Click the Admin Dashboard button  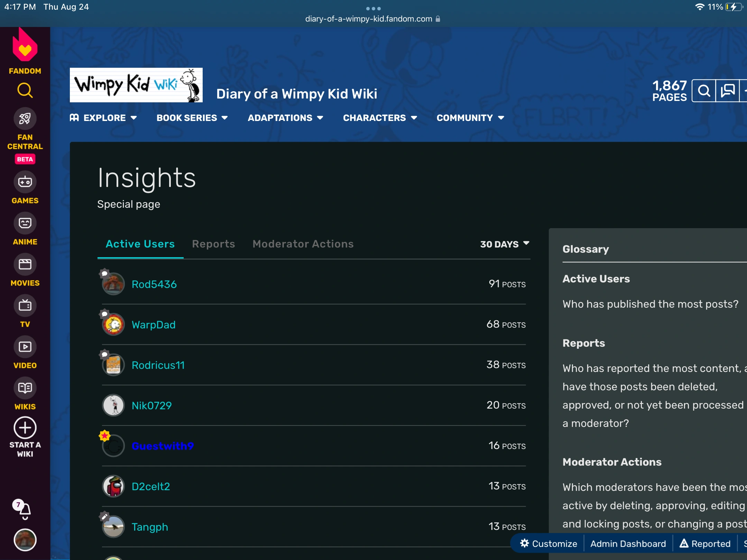pyautogui.click(x=628, y=544)
